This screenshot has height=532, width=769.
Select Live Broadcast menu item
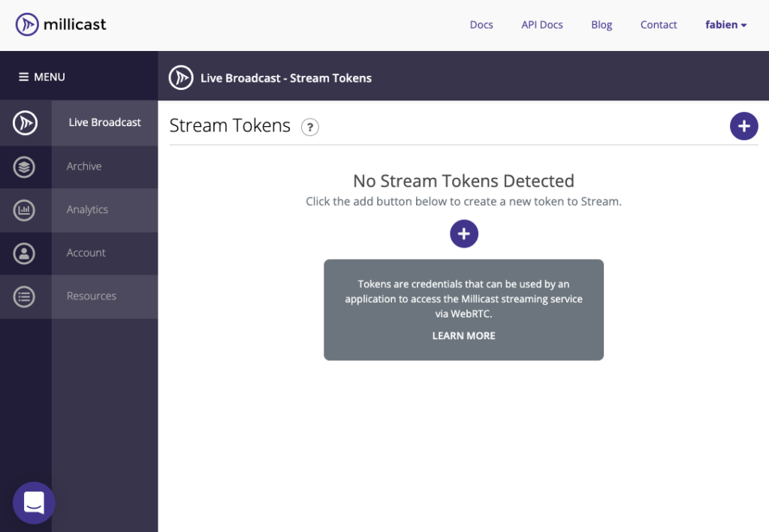[104, 122]
